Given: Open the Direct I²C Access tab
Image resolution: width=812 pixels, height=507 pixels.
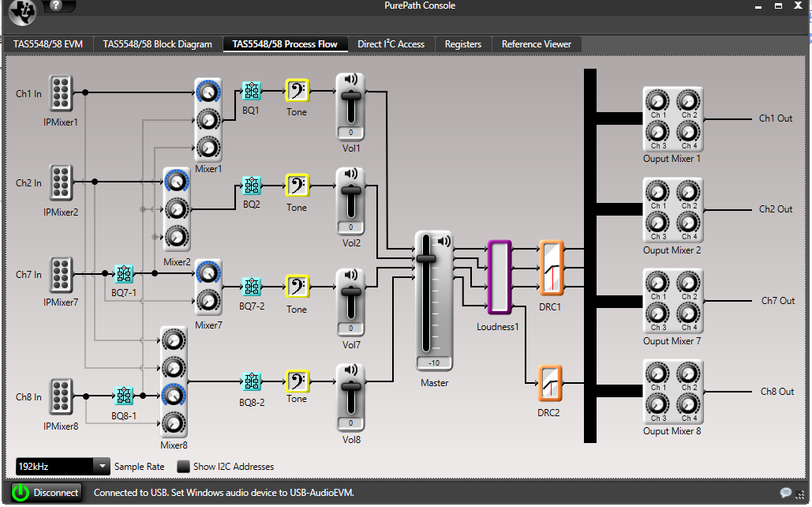Looking at the screenshot, I should (391, 44).
